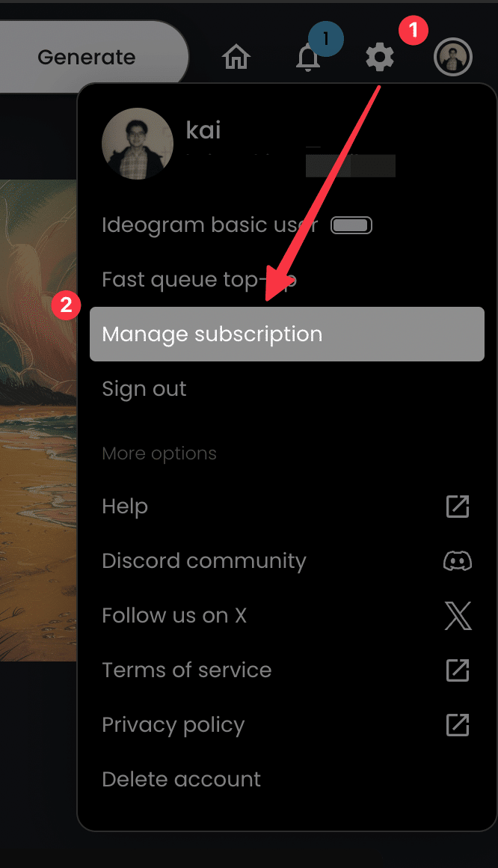Click the profile avatar in top bar
498x868 pixels.
point(452,57)
